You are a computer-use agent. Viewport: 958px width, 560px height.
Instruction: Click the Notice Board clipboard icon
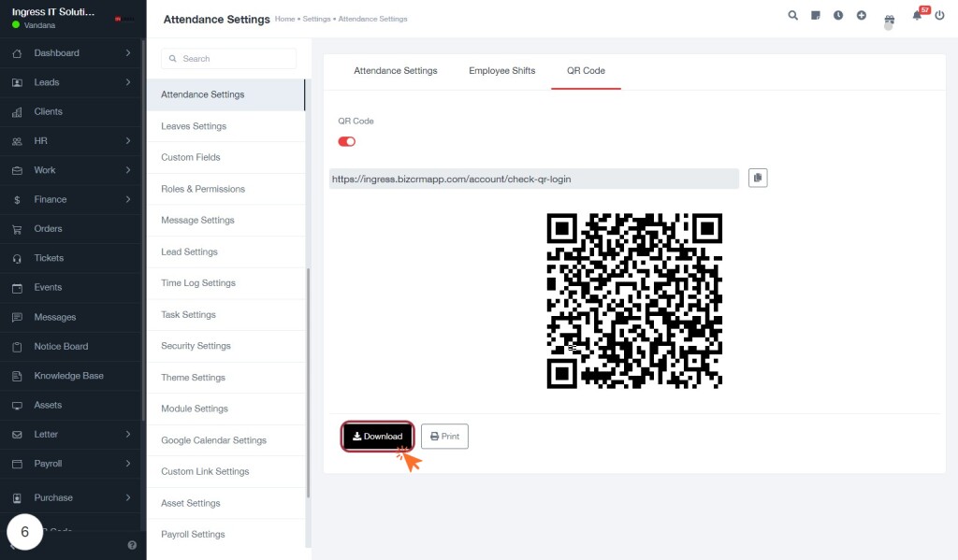coord(17,346)
